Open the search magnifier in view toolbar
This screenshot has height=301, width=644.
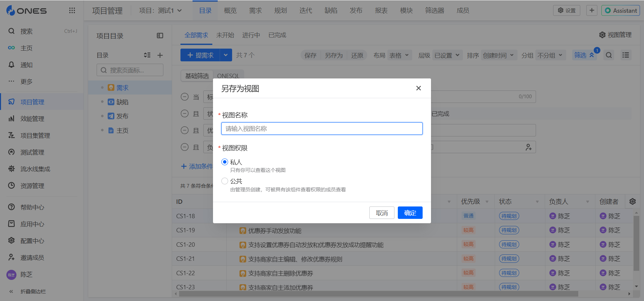(609, 55)
